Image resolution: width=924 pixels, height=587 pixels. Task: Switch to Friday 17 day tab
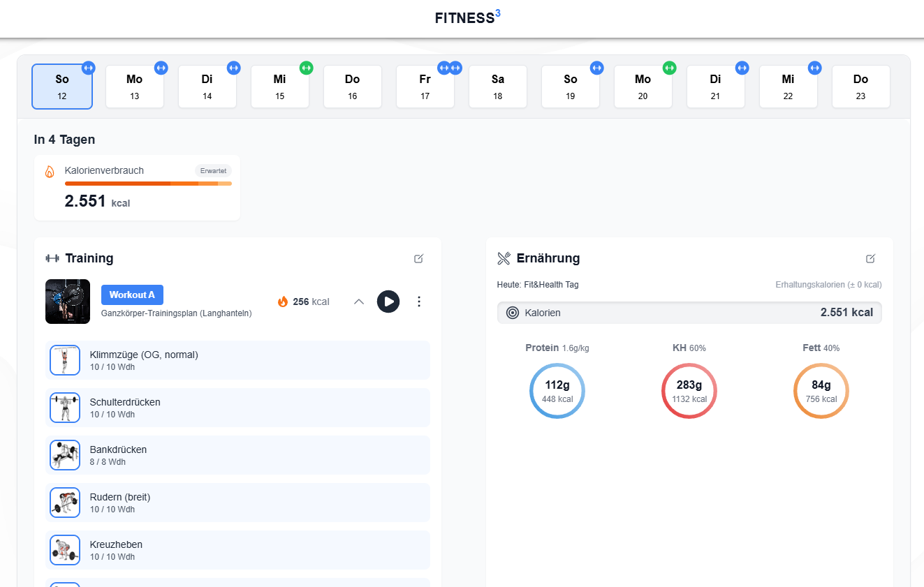click(425, 87)
